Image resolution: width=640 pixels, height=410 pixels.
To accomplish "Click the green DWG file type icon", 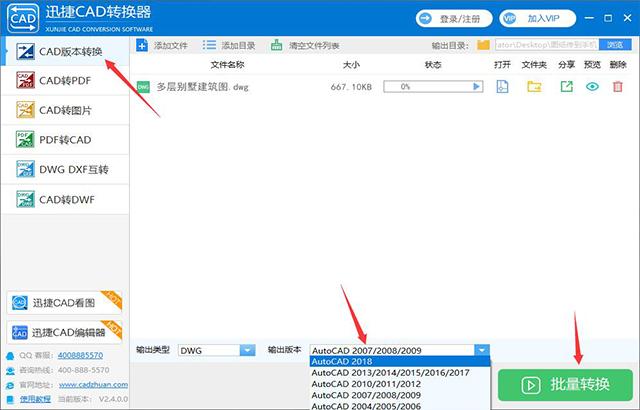I will pyautogui.click(x=143, y=87).
